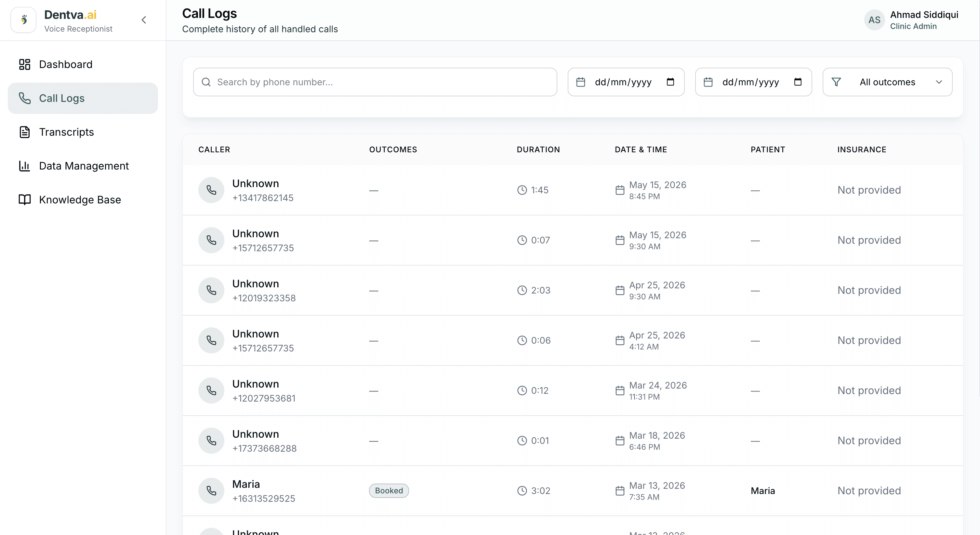
Task: Collapse the sidebar with the chevron arrow
Action: (144, 20)
